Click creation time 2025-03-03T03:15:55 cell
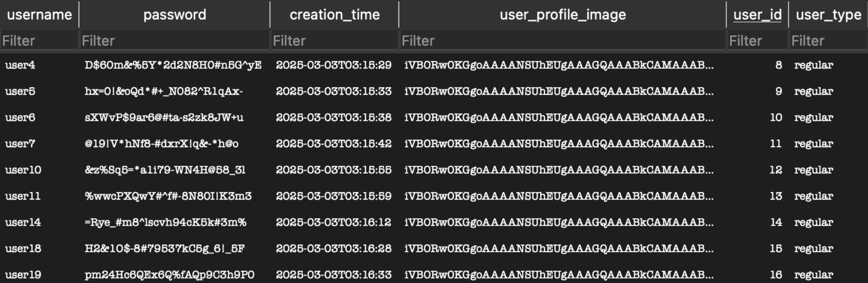This screenshot has height=283, width=868. [334, 170]
